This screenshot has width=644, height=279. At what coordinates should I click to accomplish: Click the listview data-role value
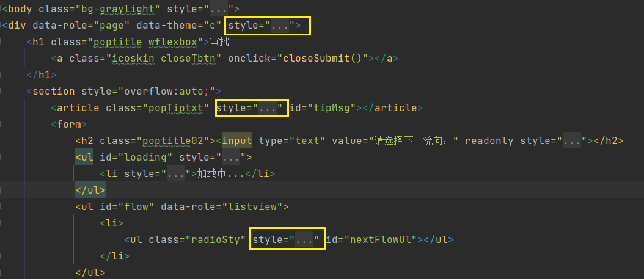254,206
